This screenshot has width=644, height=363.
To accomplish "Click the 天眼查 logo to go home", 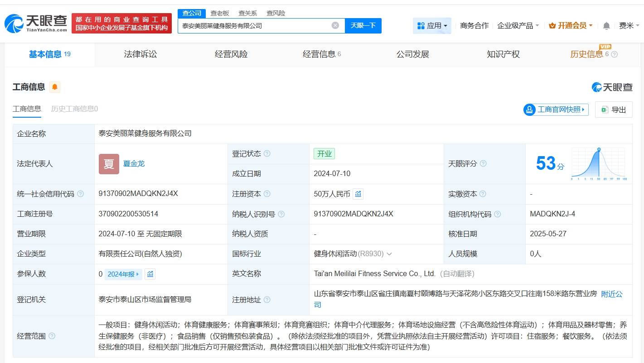I will (36, 23).
